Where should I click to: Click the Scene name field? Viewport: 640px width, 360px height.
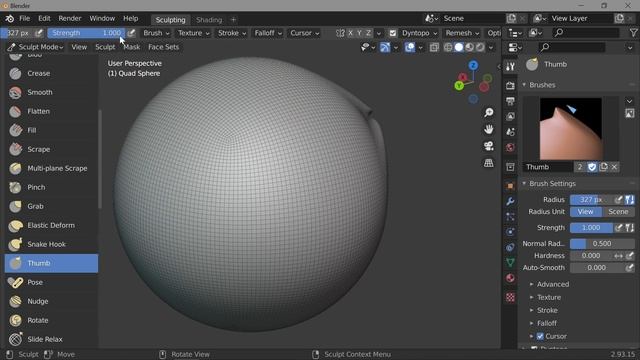(x=472, y=19)
